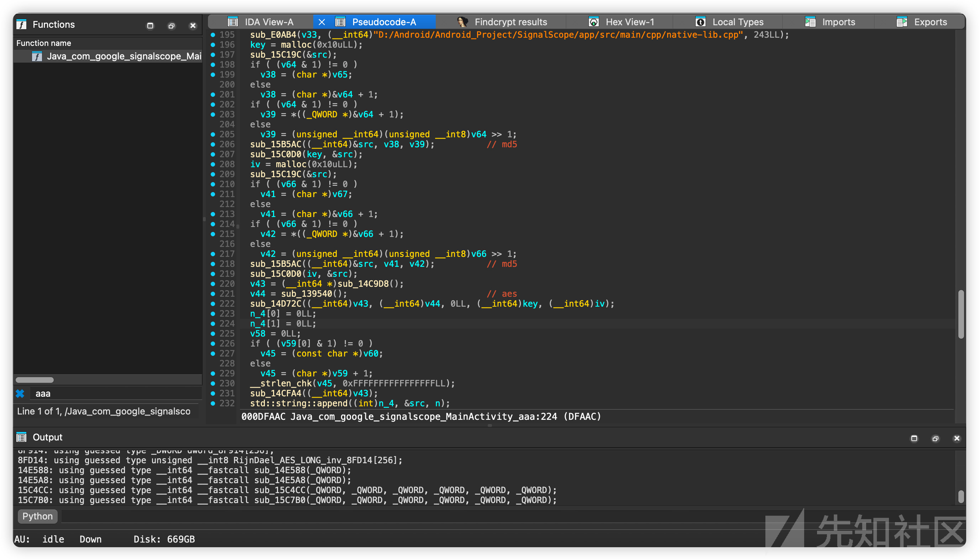979x560 pixels.
Task: Open the Hex View-1 tab
Action: (x=629, y=22)
